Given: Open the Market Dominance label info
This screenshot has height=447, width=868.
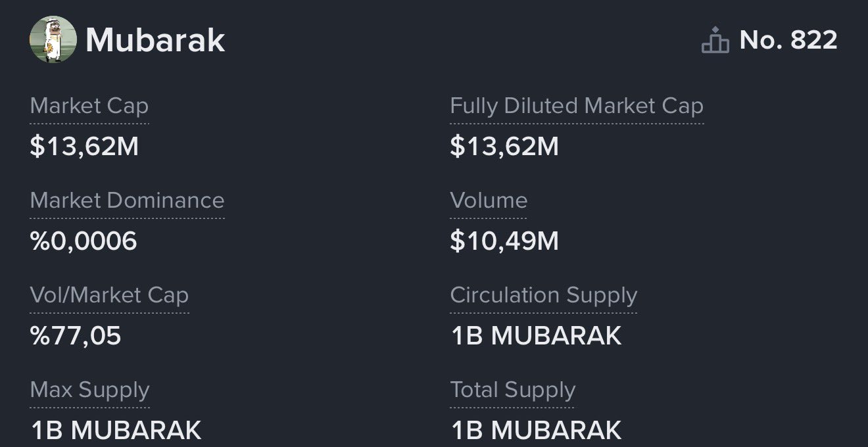Looking at the screenshot, I should (128, 201).
